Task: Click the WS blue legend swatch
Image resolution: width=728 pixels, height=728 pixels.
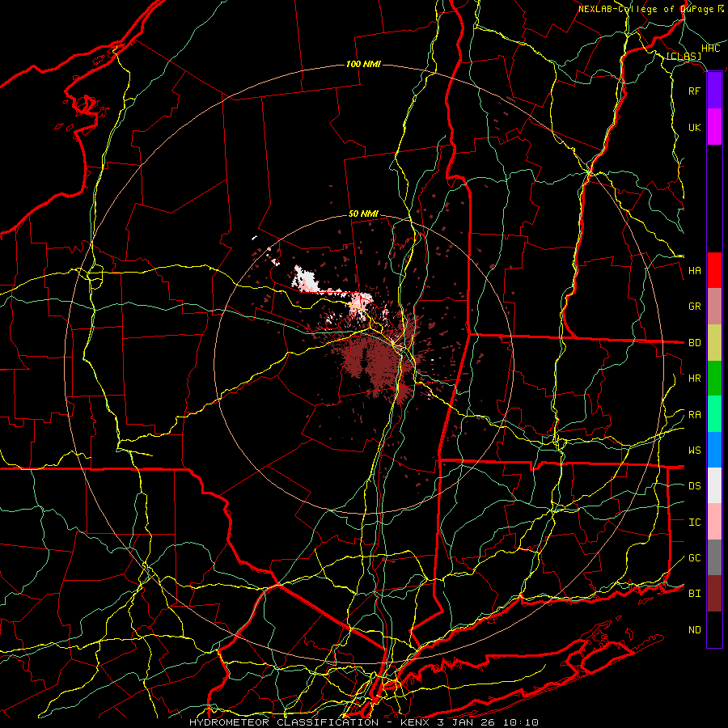Action: [714, 450]
